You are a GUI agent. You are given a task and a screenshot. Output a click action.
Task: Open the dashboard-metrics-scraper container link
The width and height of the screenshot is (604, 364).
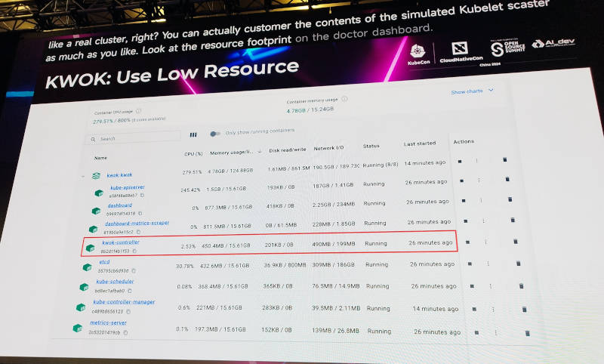click(137, 224)
